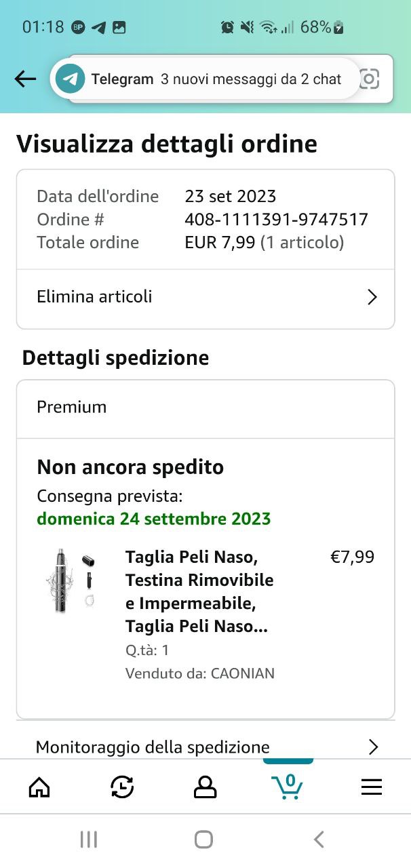
Task: Open Monitoraggio della spedizione chevron
Action: click(x=372, y=747)
